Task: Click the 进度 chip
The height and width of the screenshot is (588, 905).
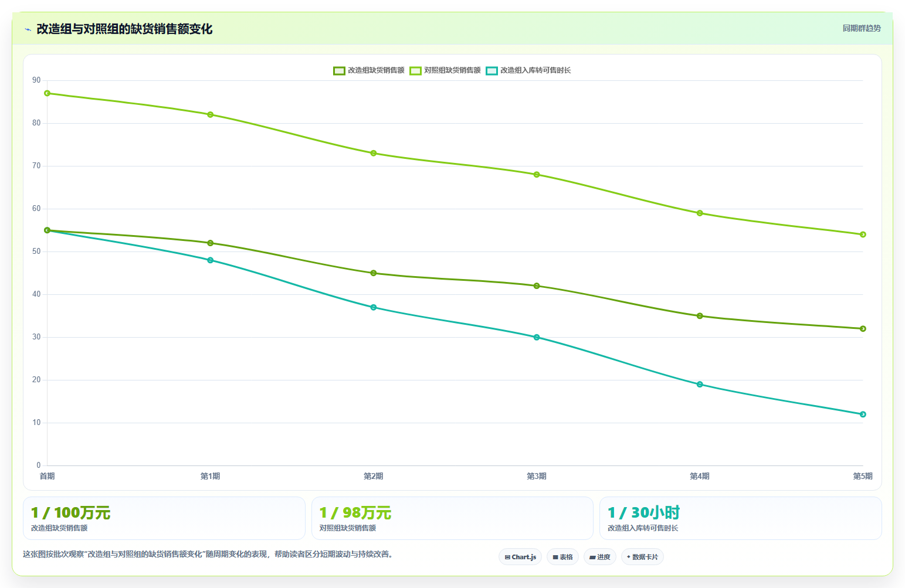Action: (x=600, y=557)
